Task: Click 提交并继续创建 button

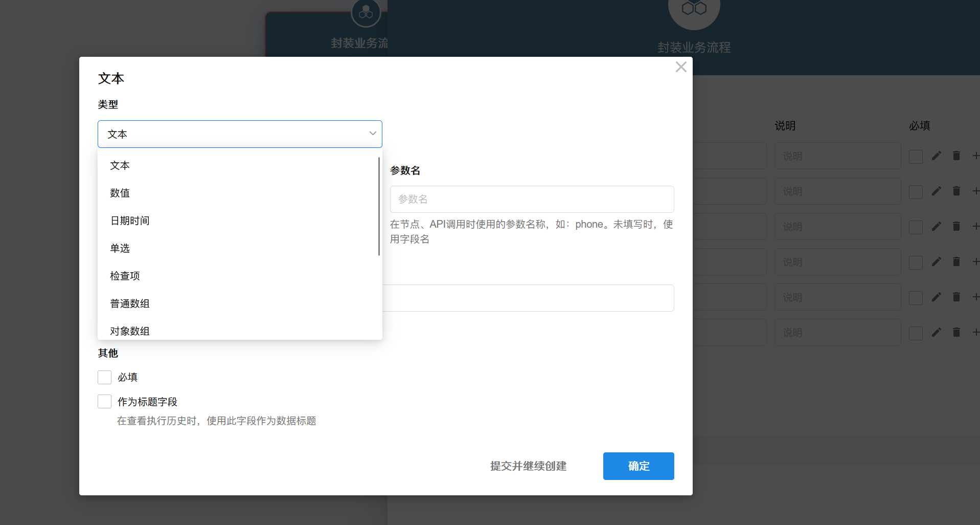Action: 528,466
